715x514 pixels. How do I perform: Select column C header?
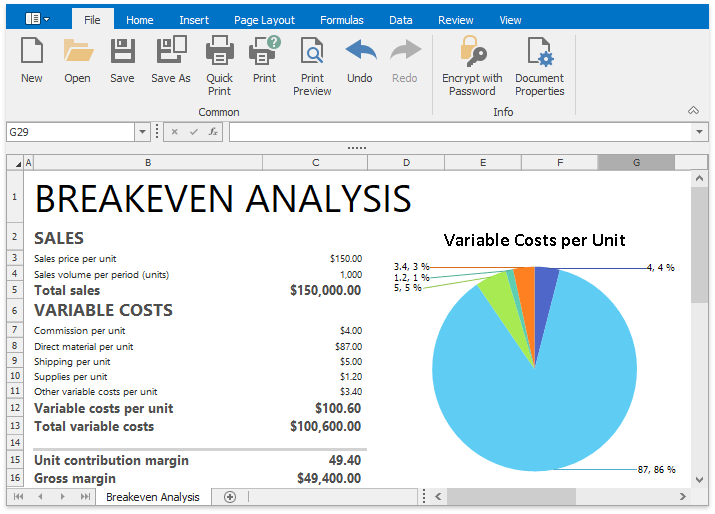point(315,162)
